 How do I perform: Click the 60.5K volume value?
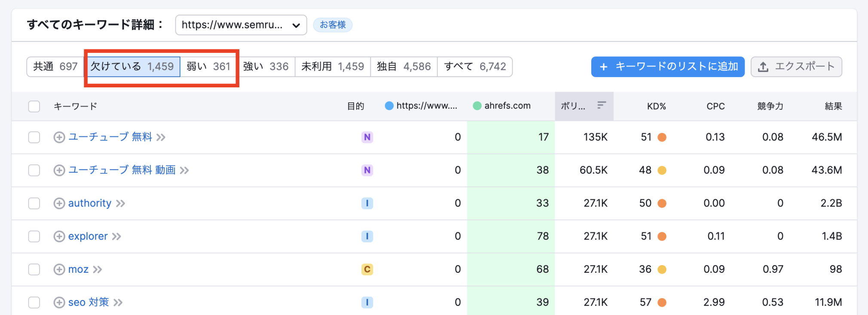(593, 170)
